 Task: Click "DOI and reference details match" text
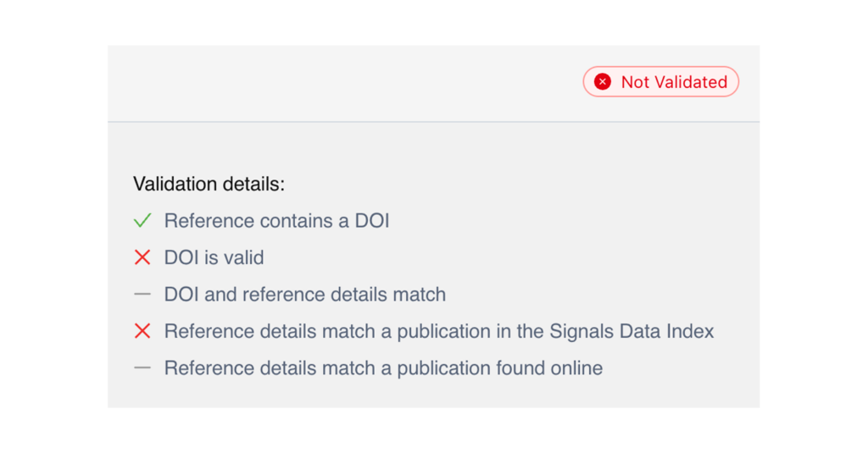click(304, 295)
